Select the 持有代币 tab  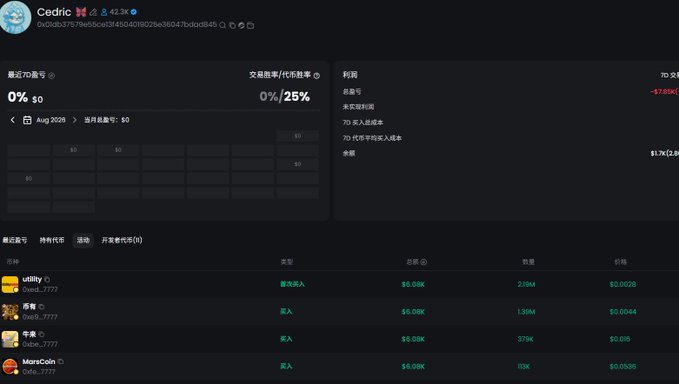[x=52, y=240]
